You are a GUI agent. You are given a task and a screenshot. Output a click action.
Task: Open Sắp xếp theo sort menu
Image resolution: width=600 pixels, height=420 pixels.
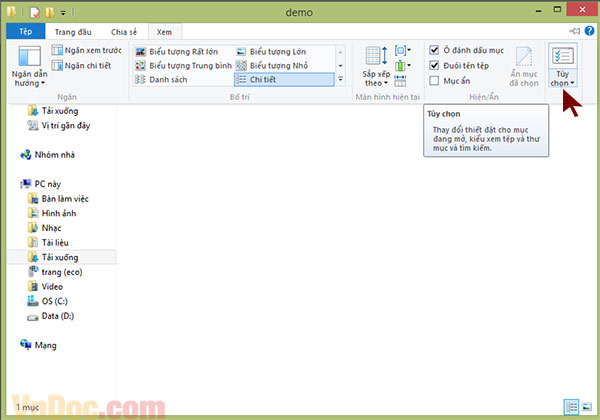(x=376, y=67)
